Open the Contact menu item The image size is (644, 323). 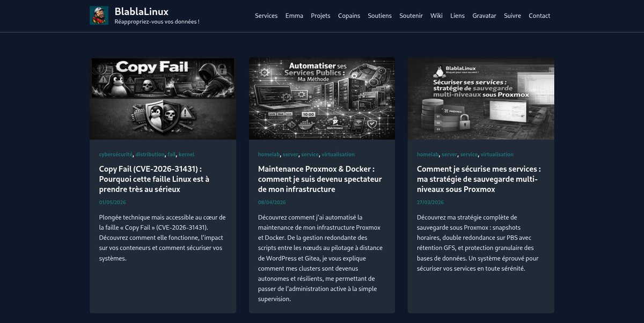click(x=539, y=16)
